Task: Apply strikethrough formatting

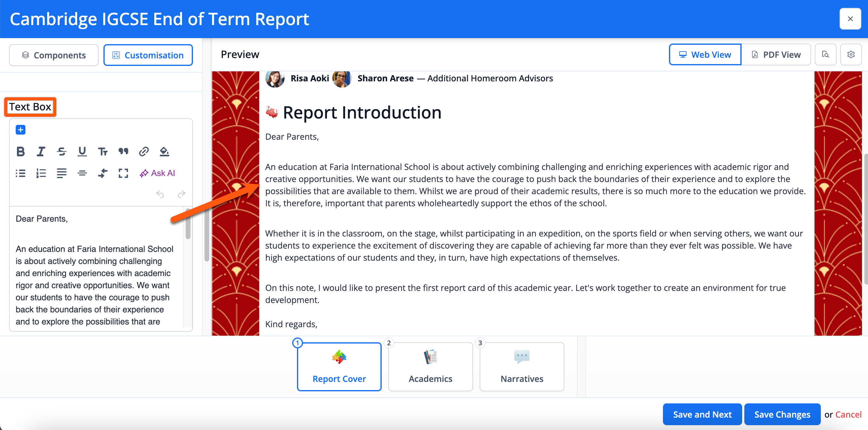Action: (x=61, y=151)
